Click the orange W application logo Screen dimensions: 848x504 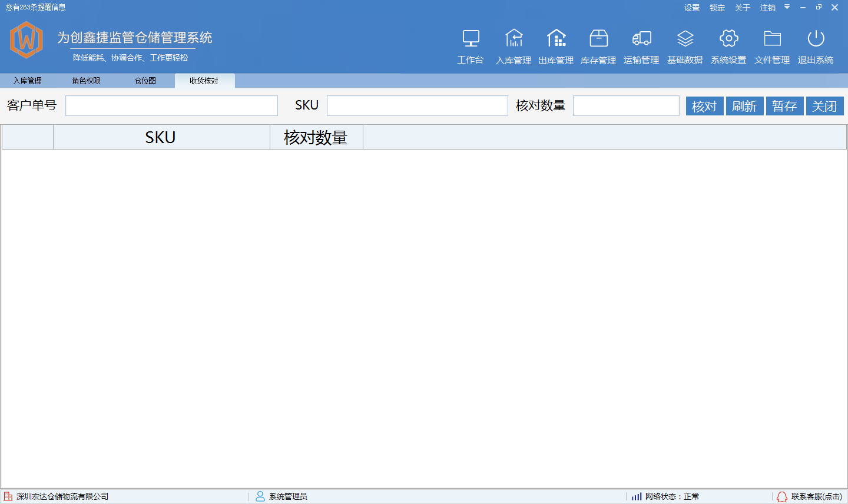pos(26,40)
